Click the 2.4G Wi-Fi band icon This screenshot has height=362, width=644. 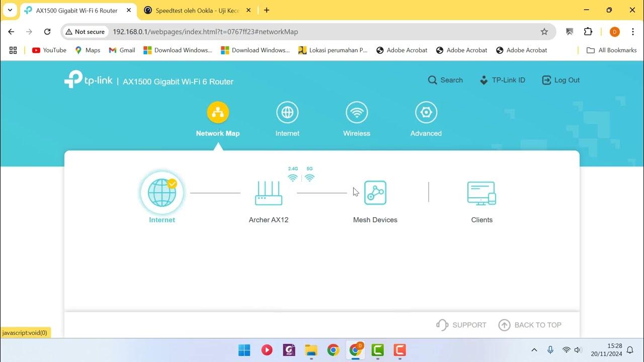[293, 178]
